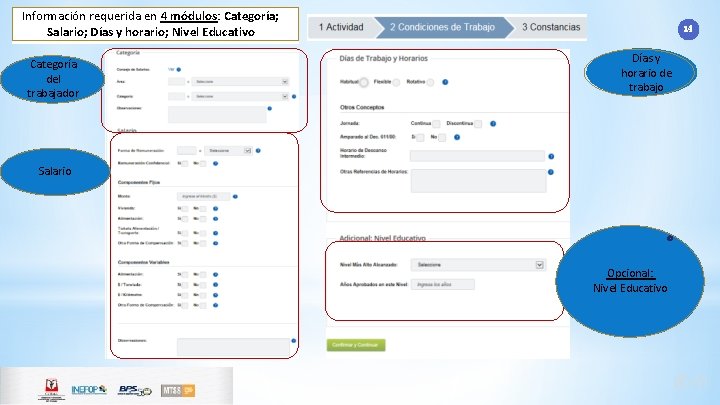Click the Monto amount input field
Viewport: 720px width, 405px height.
click(x=203, y=197)
